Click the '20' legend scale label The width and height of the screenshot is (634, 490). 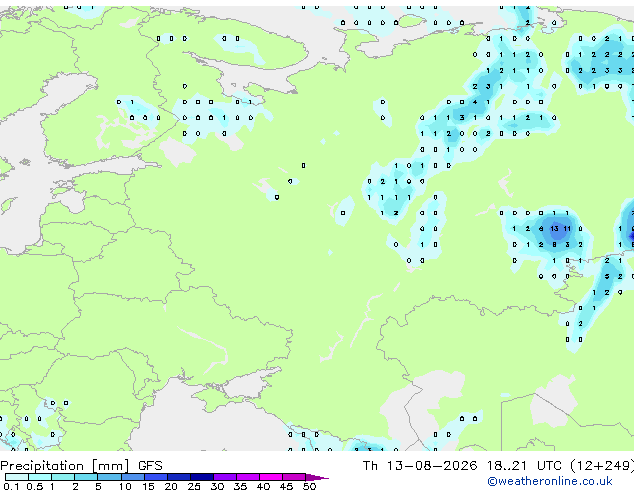click(x=171, y=486)
